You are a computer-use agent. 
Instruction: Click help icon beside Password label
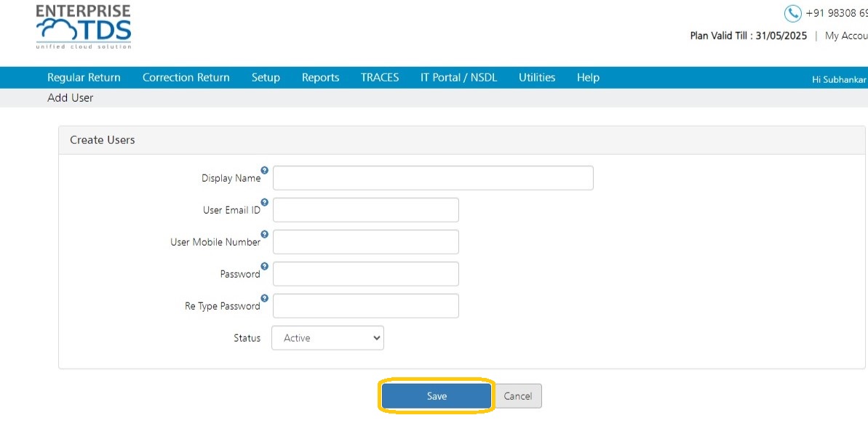[x=265, y=267]
